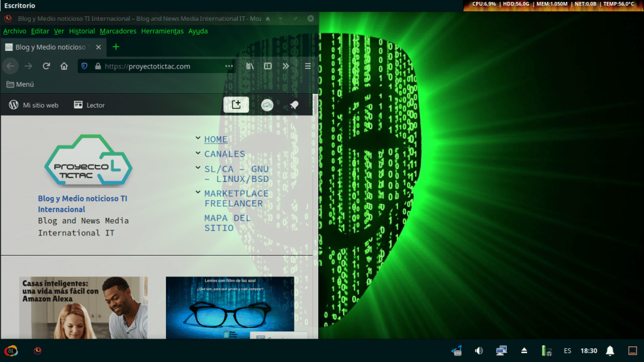Open the Firefox hamburger menu
644x362 pixels.
coord(308,66)
